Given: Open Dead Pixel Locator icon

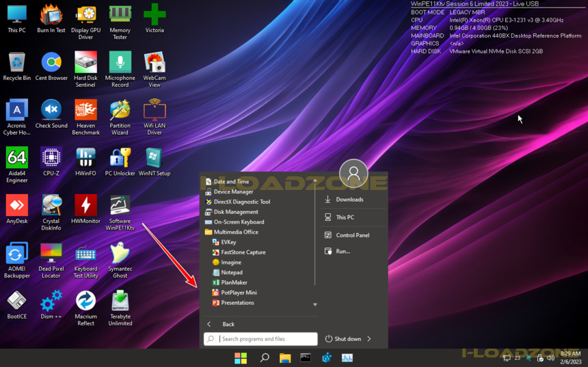Looking at the screenshot, I should (51, 260).
